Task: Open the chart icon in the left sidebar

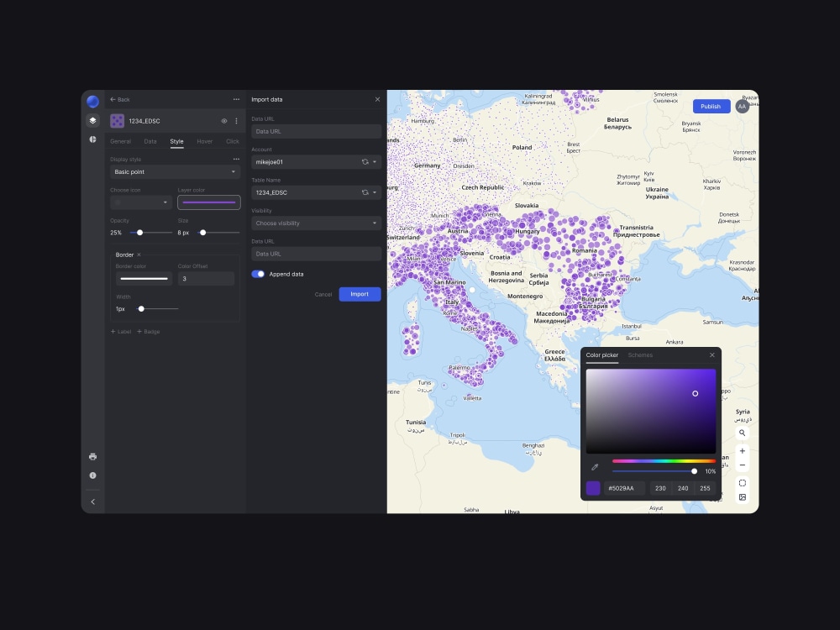Action: point(92,139)
